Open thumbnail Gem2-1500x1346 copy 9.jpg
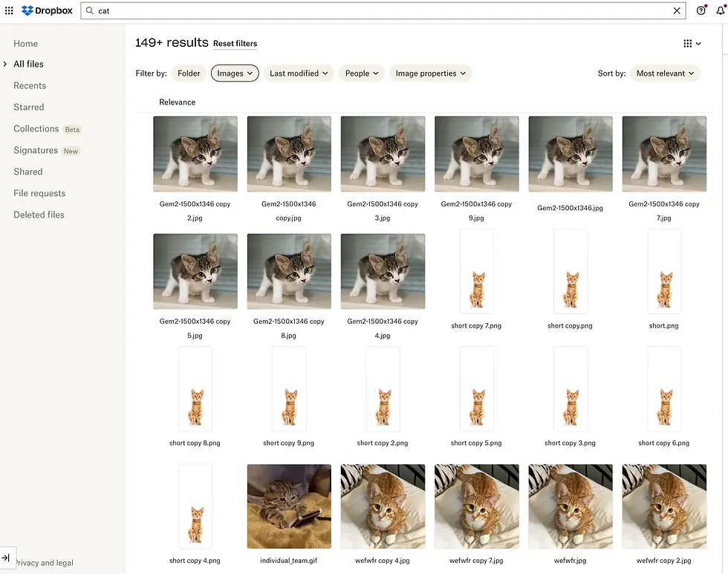Image resolution: width=728 pixels, height=574 pixels. pos(476,154)
